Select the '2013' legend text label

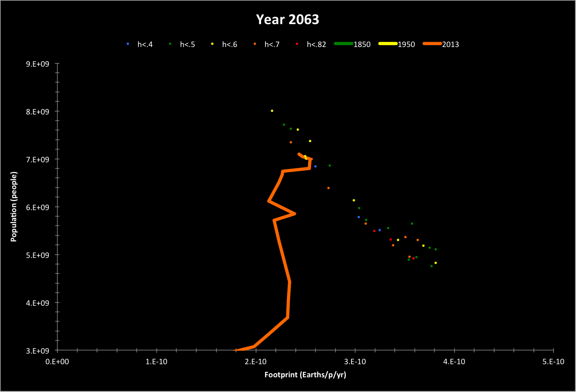(450, 45)
